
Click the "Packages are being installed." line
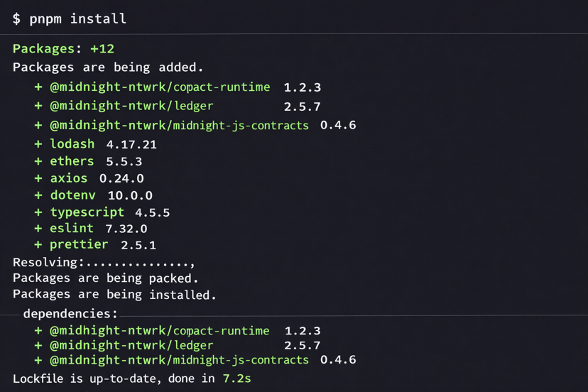(x=114, y=295)
